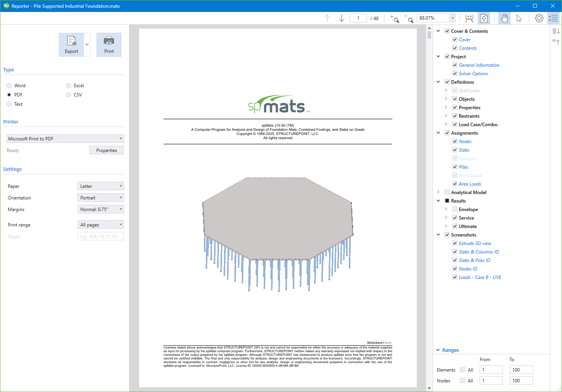Enable the Analytical Model checkbox
Image resolution: width=562 pixels, height=392 pixels.
447,193
